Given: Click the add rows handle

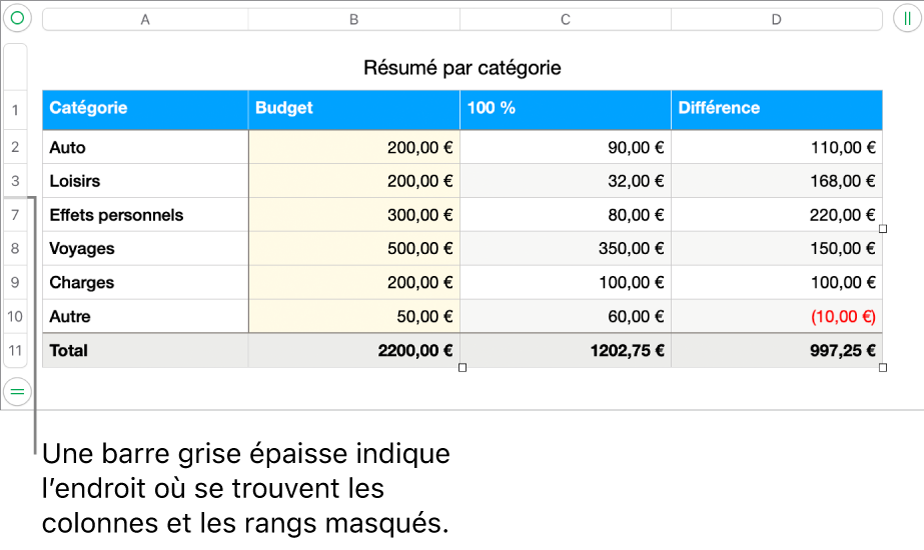Looking at the screenshot, I should (x=17, y=393).
